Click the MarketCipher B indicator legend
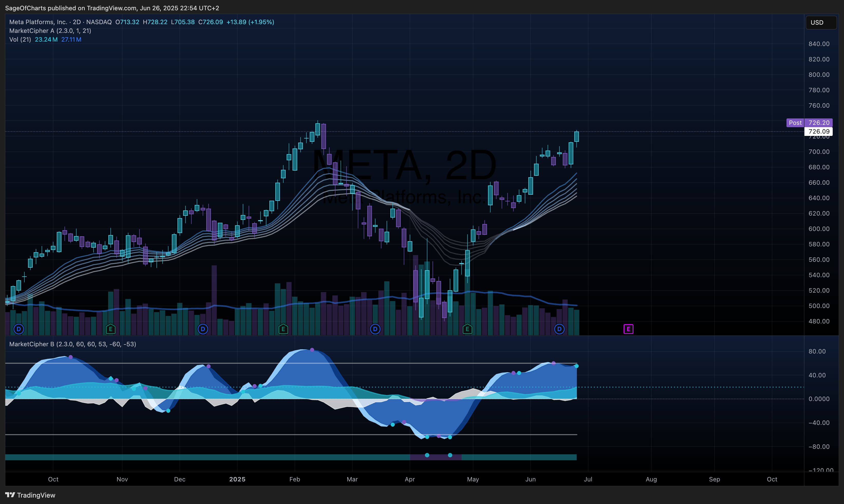Image resolution: width=844 pixels, height=504 pixels. coord(73,344)
